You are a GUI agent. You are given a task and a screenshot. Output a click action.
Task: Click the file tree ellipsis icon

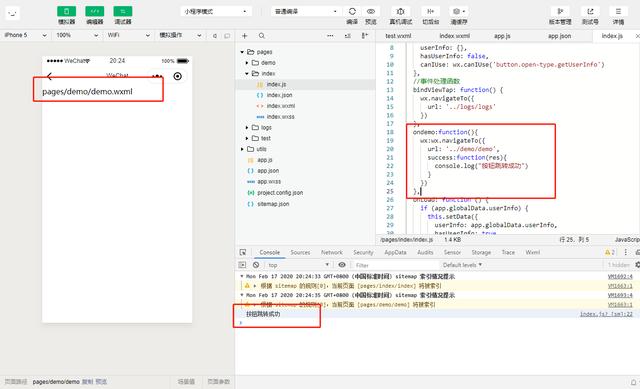330,36
